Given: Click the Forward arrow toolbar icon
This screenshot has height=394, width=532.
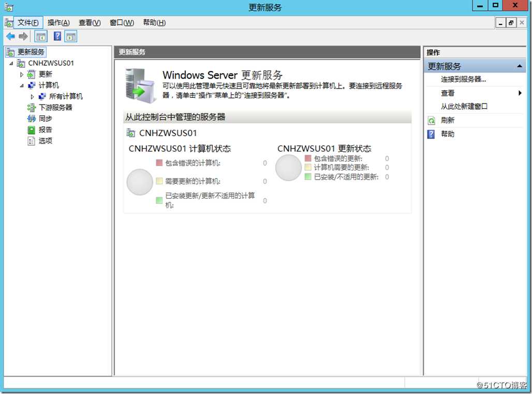Looking at the screenshot, I should click(x=23, y=36).
